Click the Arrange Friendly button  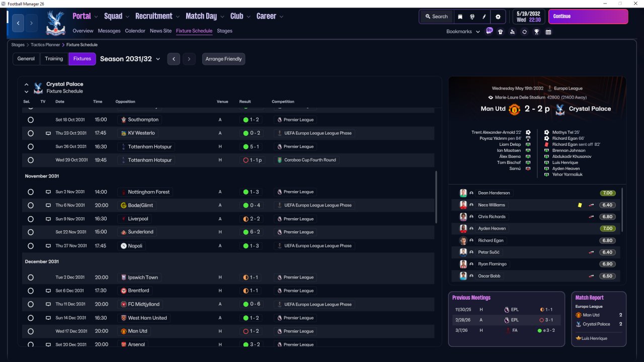point(224,59)
